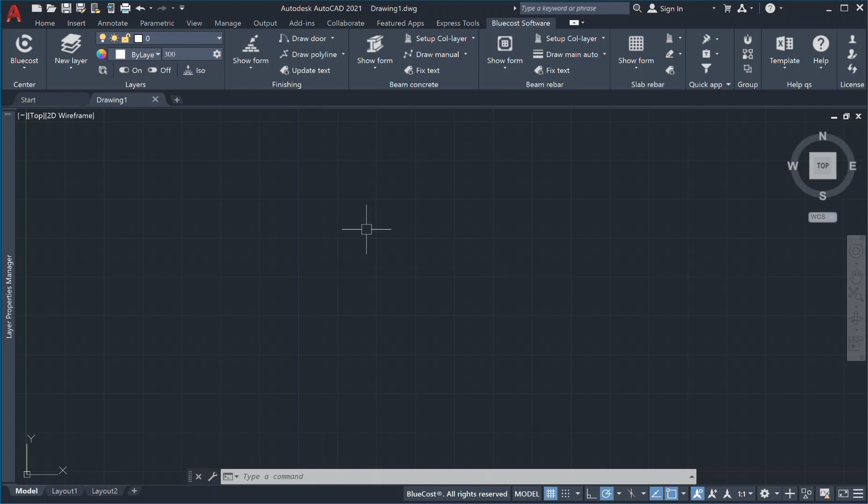
Task: Click the Template Excel icon
Action: click(784, 44)
